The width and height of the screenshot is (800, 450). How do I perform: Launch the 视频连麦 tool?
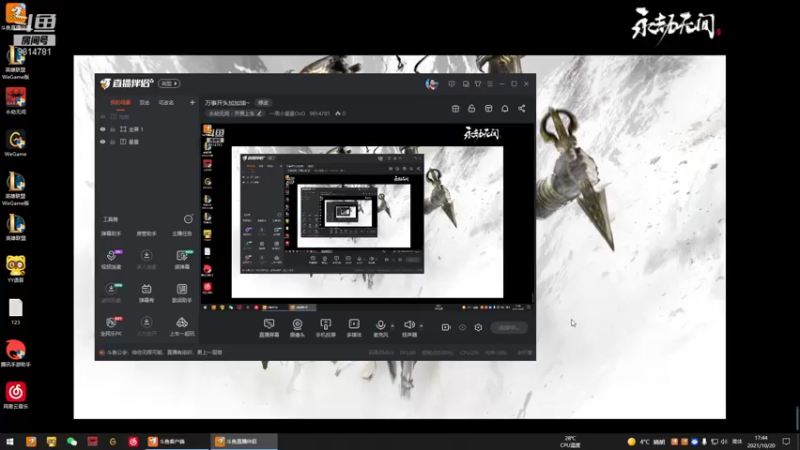(111, 259)
